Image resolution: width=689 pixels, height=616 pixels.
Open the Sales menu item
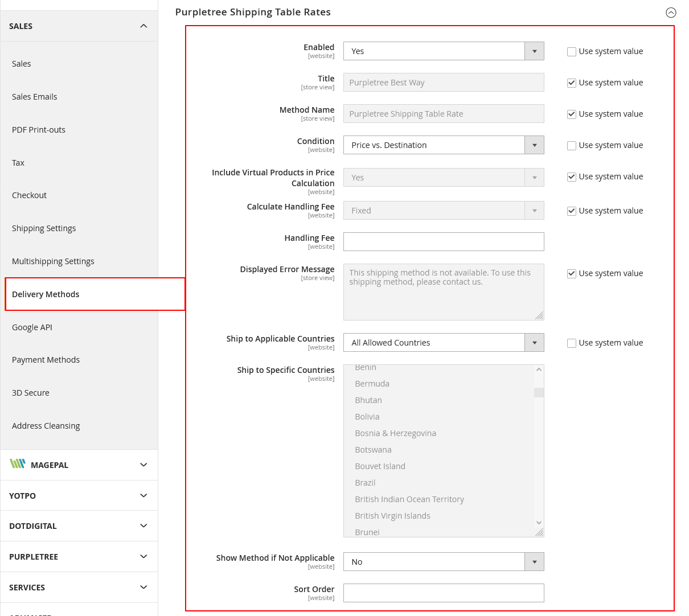[x=22, y=64]
